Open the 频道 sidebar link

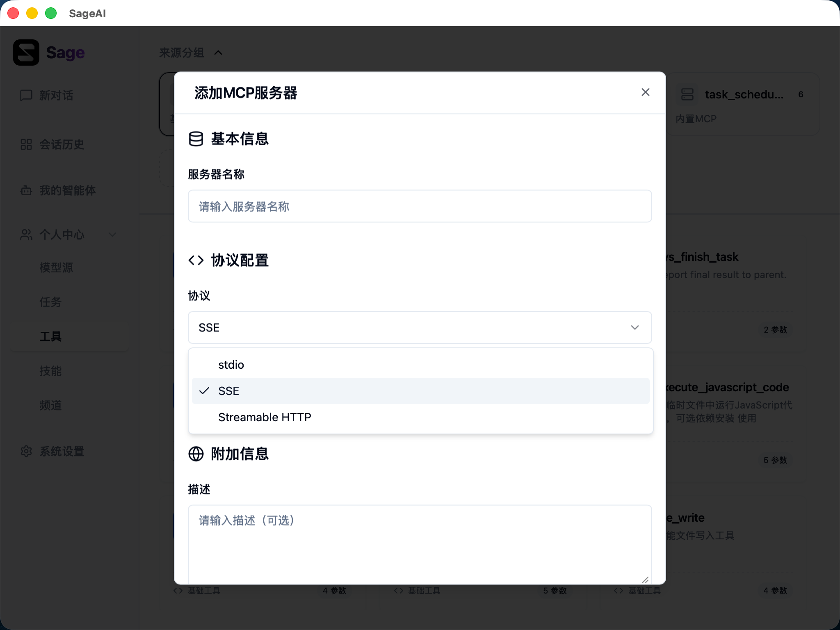[x=50, y=405]
